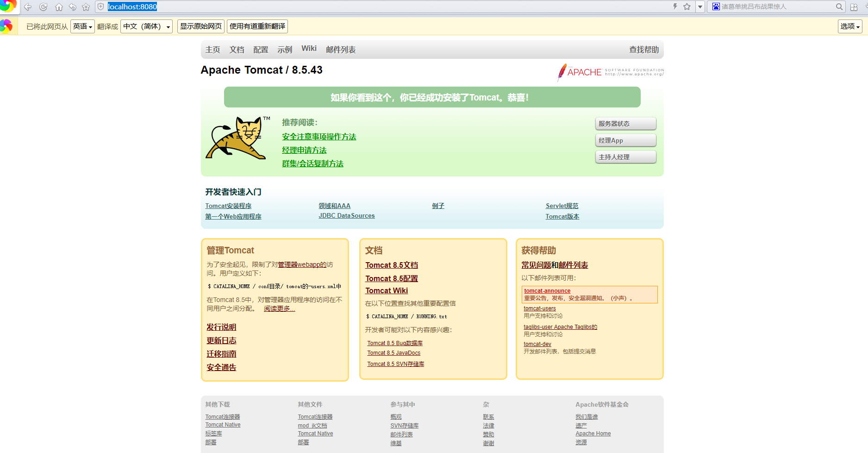Open the source language 英语 dropdown
The height and width of the screenshot is (453, 868).
pyautogui.click(x=82, y=26)
